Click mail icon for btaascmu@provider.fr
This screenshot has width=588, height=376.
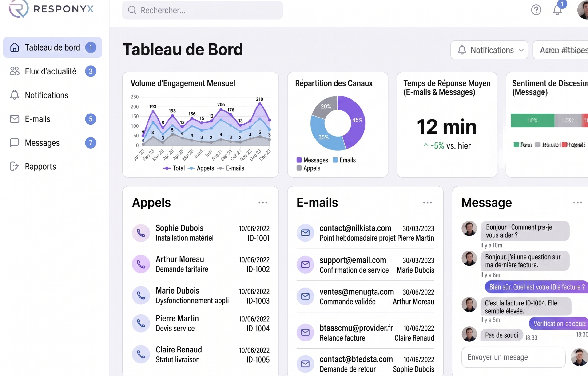(305, 333)
